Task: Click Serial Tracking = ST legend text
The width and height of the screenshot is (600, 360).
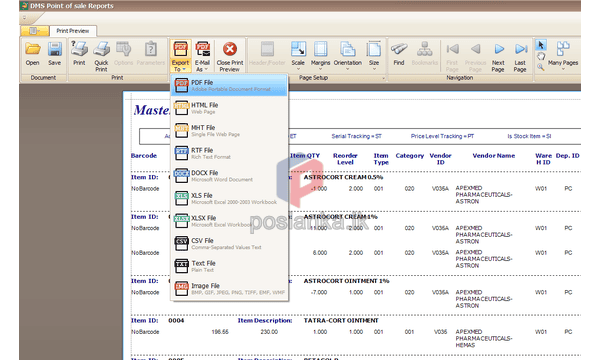Action: (357, 136)
